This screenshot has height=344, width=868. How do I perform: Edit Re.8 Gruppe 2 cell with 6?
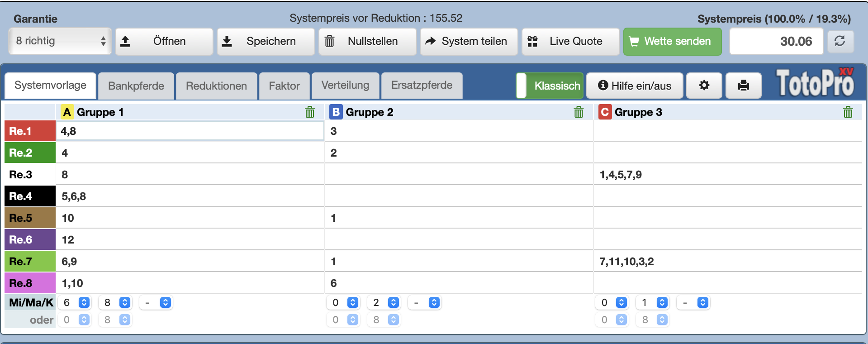[459, 283]
